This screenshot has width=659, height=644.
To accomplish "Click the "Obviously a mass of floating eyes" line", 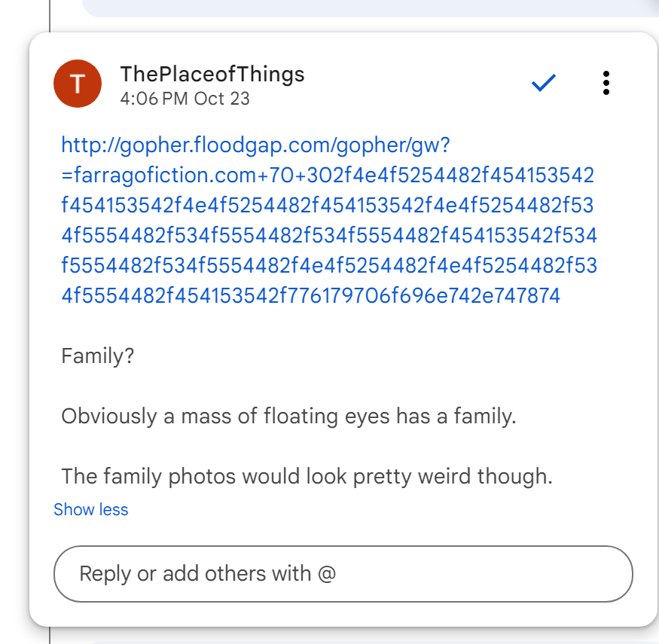I will pos(288,416).
